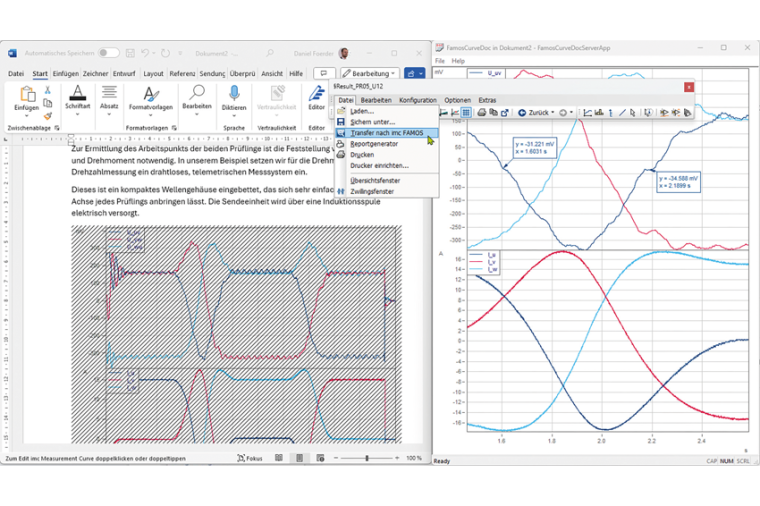Screen dimensions: 760x506
Task: Click the grid display icon in the curve toolbar
Action: pyautogui.click(x=466, y=113)
